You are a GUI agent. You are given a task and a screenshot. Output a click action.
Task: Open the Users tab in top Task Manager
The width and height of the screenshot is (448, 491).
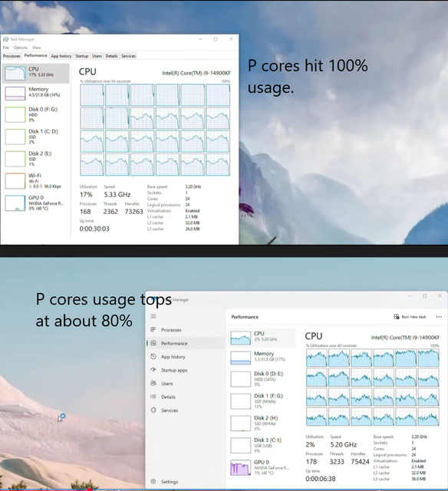[x=97, y=56]
